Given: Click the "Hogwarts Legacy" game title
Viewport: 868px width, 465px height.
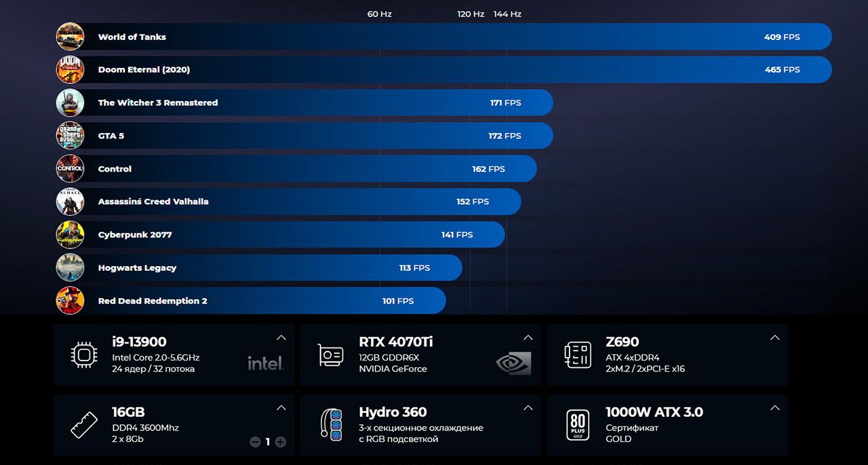Looking at the screenshot, I should tap(137, 268).
